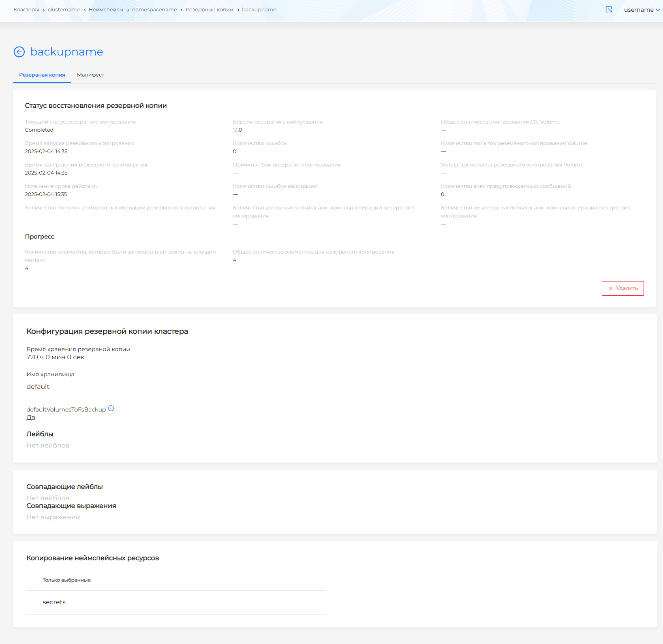Click backupname at end of breadcrumb
The image size is (663, 644).
pos(259,10)
